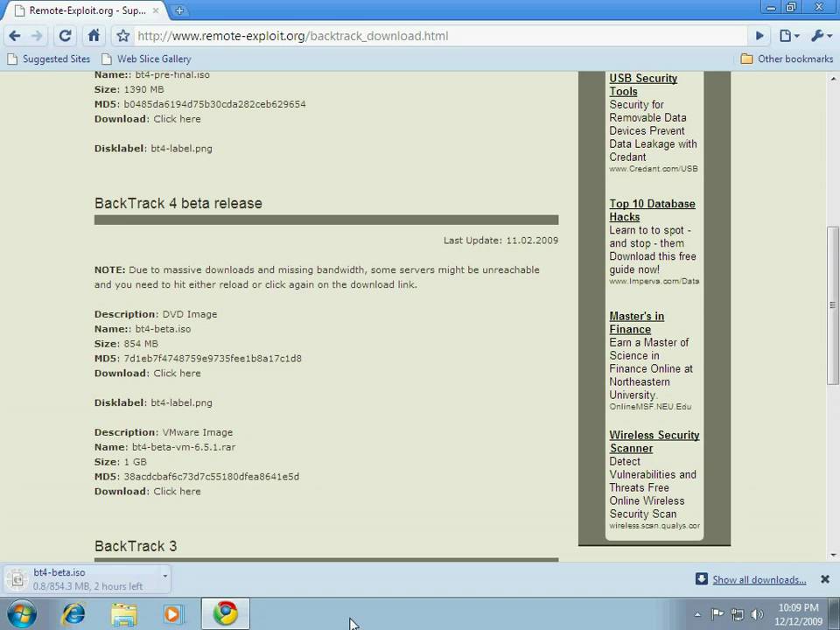Open USB Security Tools ad link
The height and width of the screenshot is (630, 840).
point(643,85)
